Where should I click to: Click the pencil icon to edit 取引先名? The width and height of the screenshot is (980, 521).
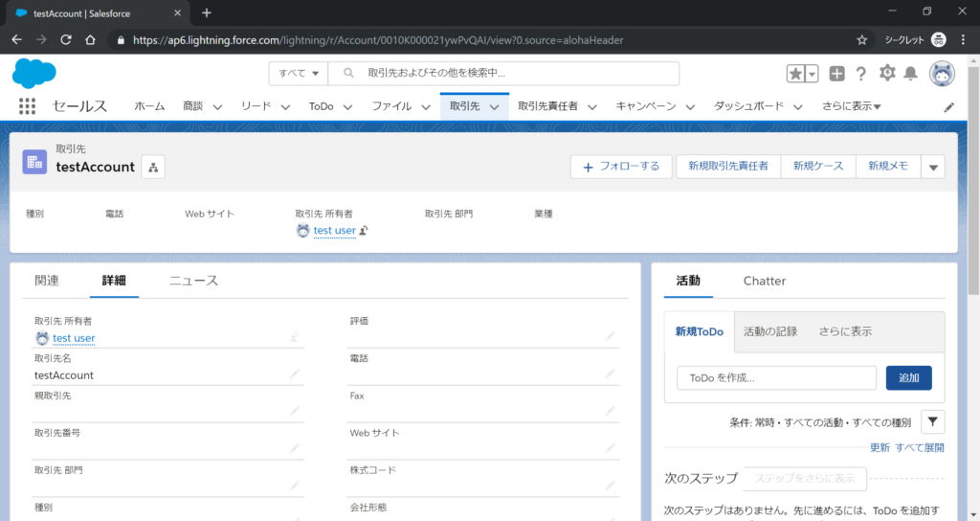[x=296, y=374]
